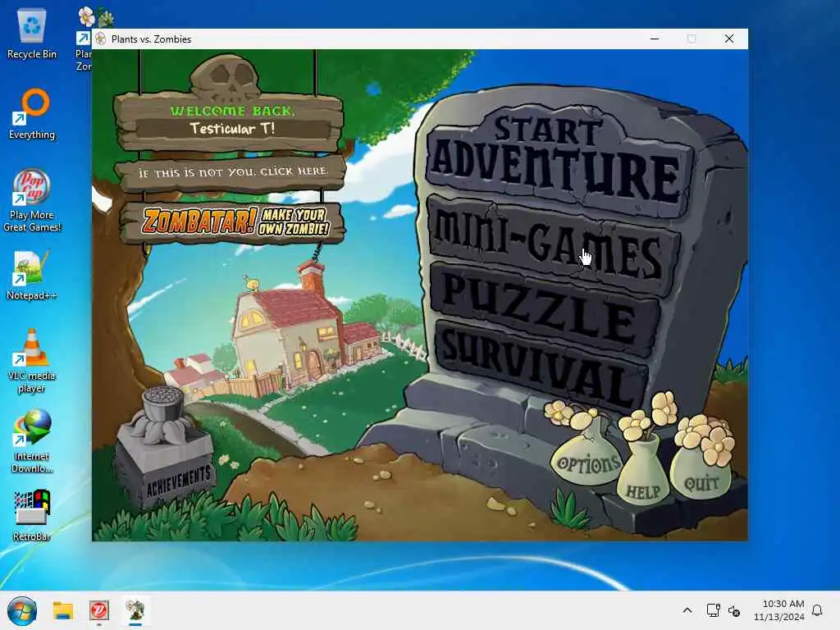840x630 pixels.
Task: Open File Explorer from taskbar
Action: [62, 610]
